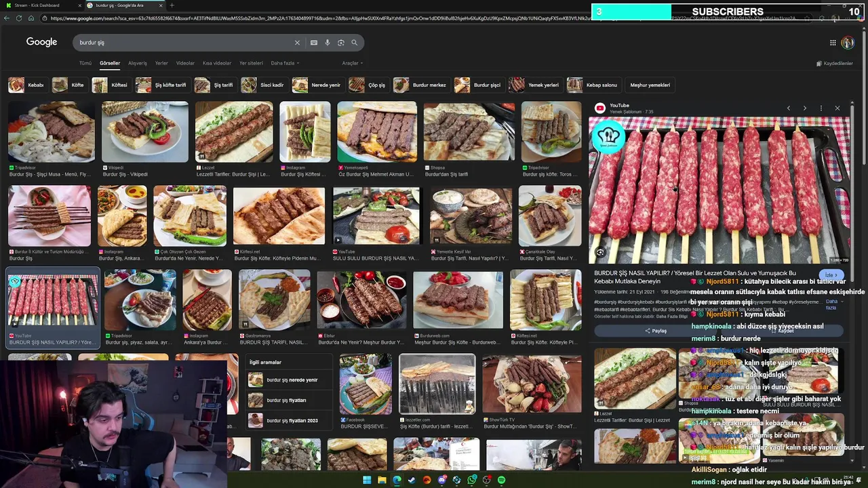Start voice search with microphone icon

tap(327, 43)
